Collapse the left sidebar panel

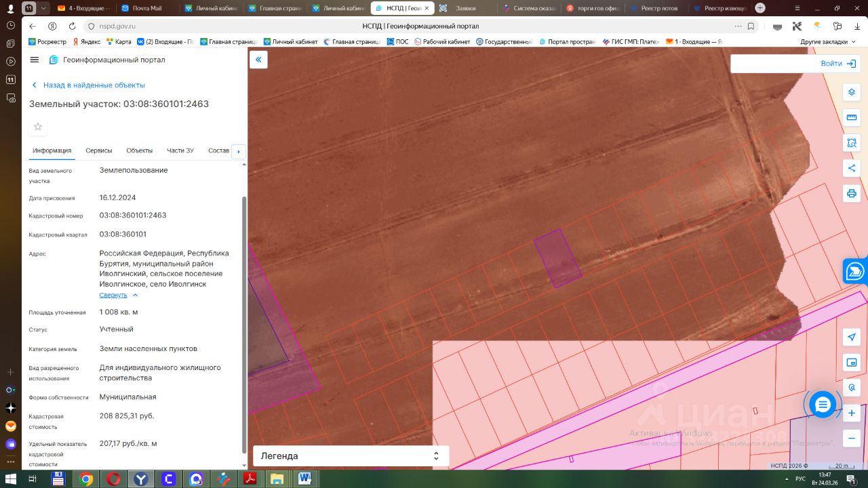pos(258,60)
